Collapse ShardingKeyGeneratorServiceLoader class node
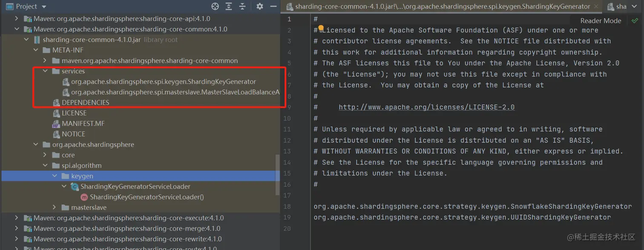 [63, 186]
